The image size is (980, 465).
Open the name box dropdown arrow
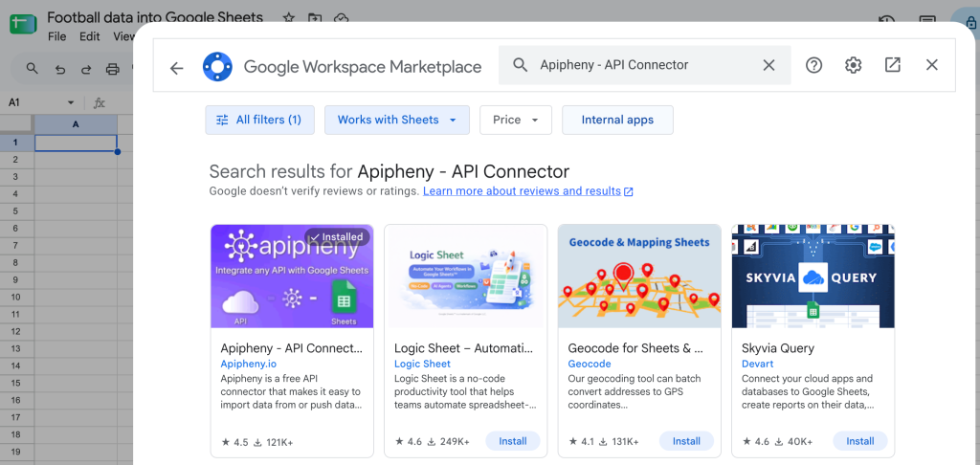(x=71, y=102)
